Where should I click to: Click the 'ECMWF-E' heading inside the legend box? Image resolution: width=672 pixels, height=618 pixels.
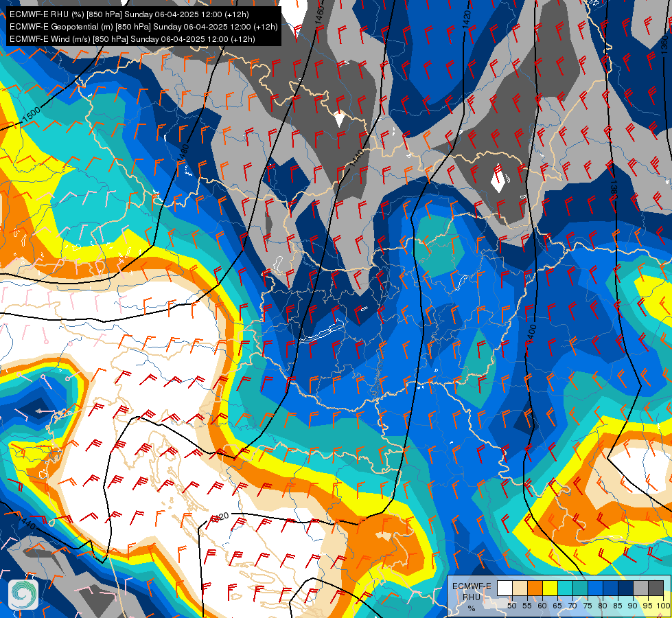click(x=472, y=586)
